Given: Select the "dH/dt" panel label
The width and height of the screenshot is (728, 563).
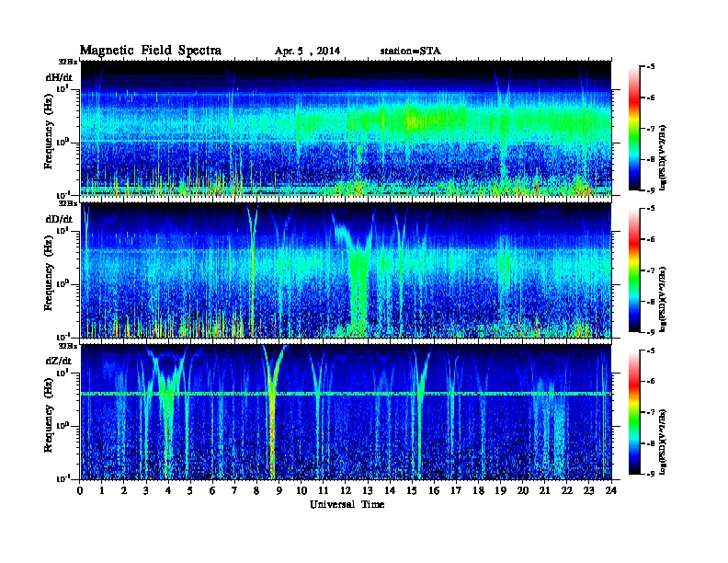Looking at the screenshot, I should tap(59, 77).
